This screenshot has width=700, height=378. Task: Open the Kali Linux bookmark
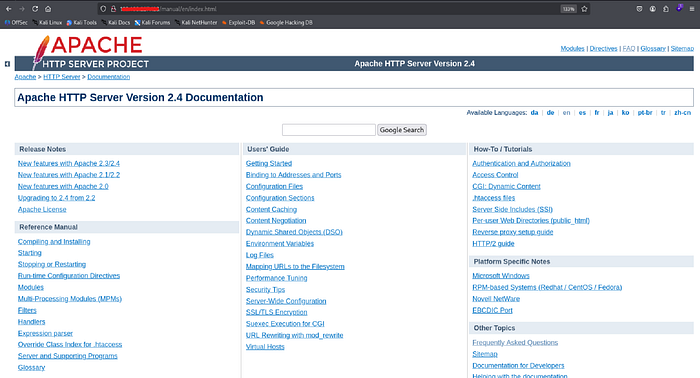coord(47,22)
